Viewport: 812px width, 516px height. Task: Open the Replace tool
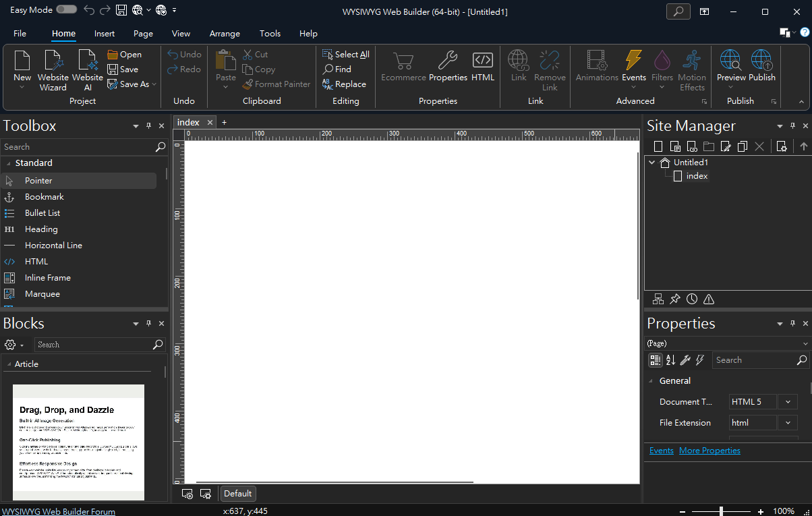[x=344, y=84]
